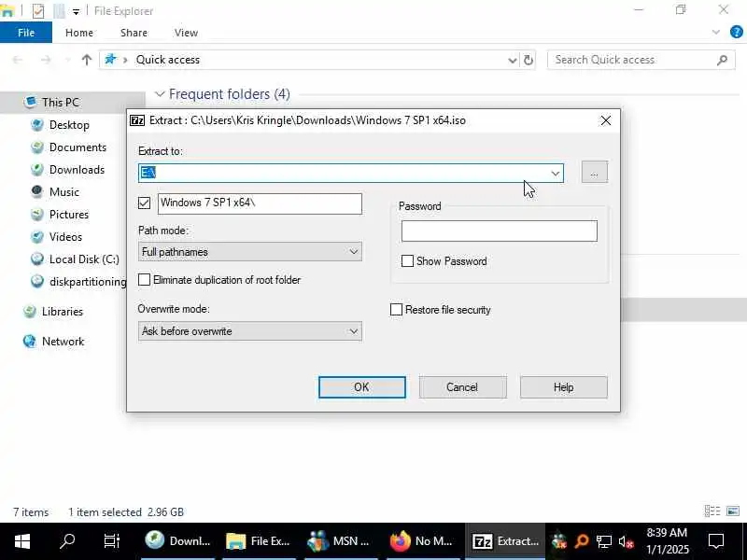Enable Eliminate duplication of root folder
The width and height of the screenshot is (747, 560).
[x=145, y=279]
